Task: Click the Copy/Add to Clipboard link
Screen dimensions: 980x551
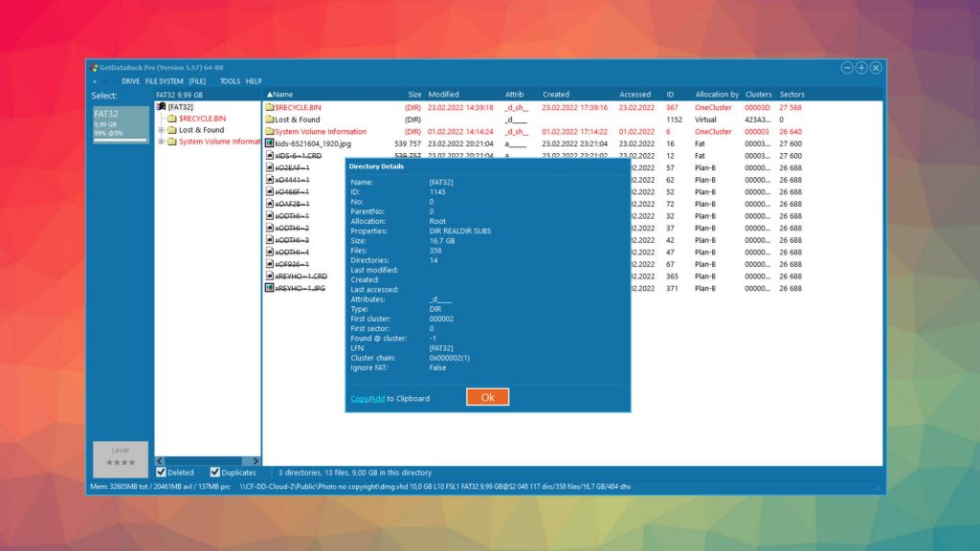Action: pyautogui.click(x=361, y=397)
